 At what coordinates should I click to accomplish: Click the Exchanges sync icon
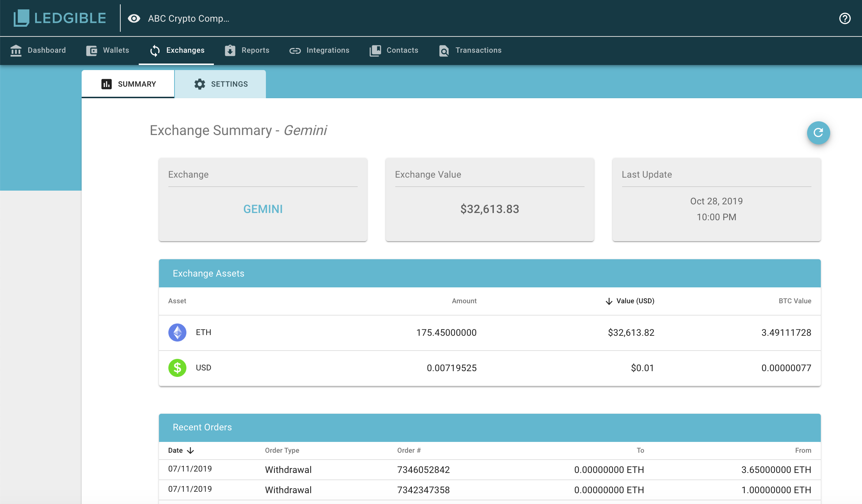coord(155,51)
